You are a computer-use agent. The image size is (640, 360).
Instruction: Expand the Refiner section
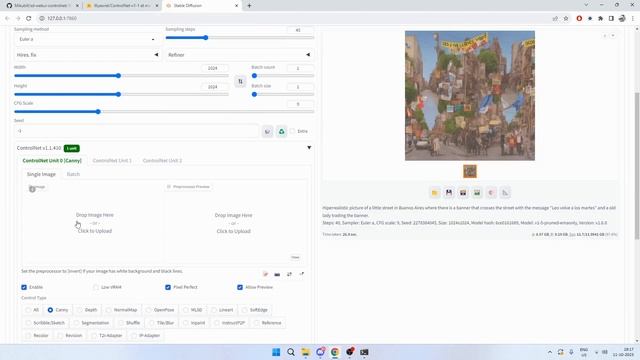point(239,55)
